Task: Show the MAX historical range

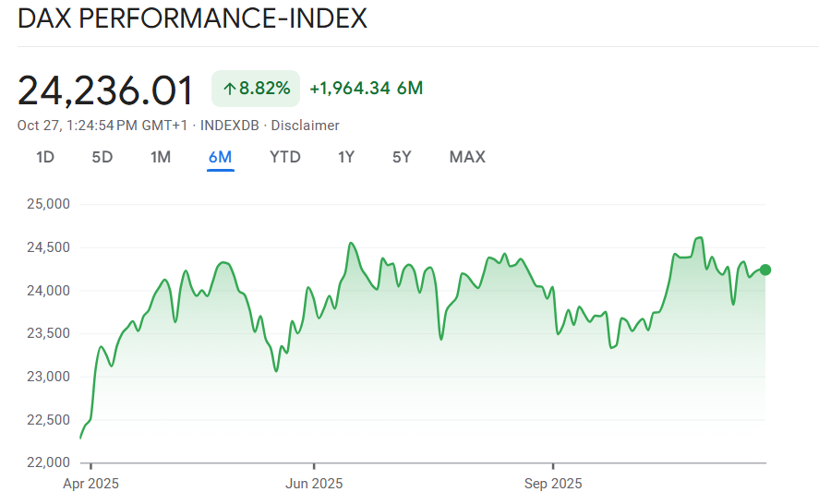Action: click(x=467, y=157)
